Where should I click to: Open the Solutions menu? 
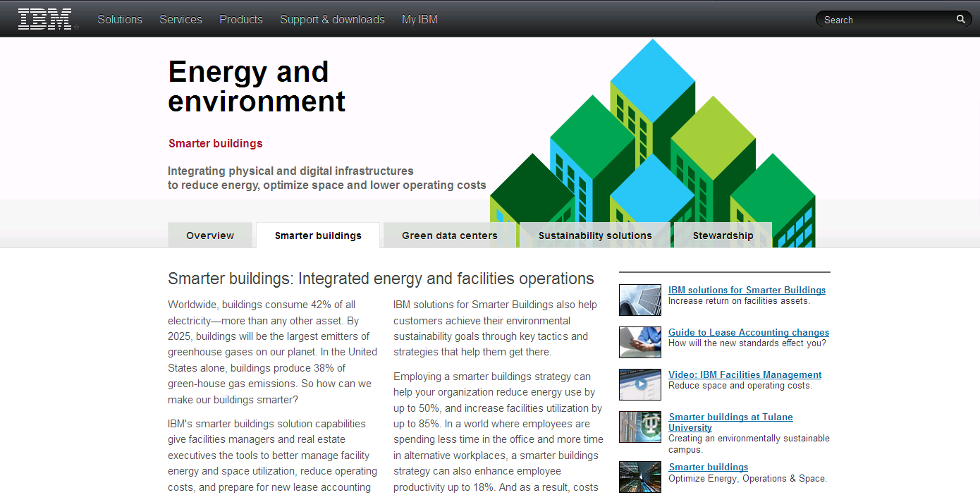click(120, 19)
